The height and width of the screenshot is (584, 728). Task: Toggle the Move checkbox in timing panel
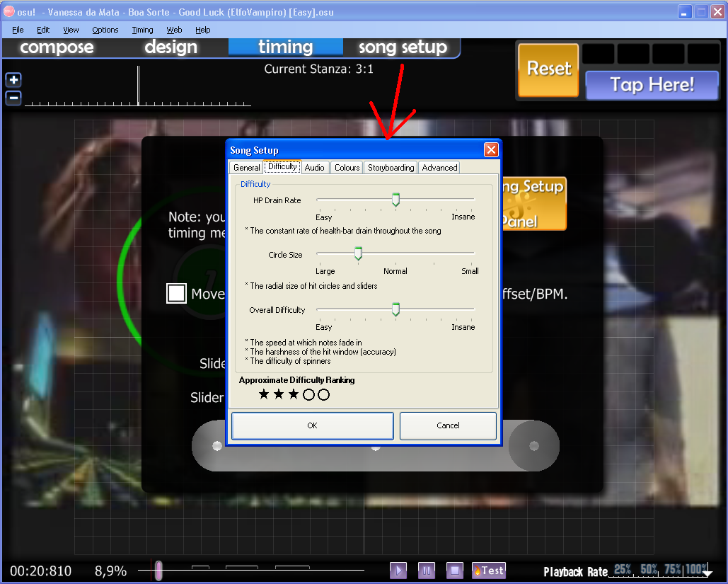point(176,293)
